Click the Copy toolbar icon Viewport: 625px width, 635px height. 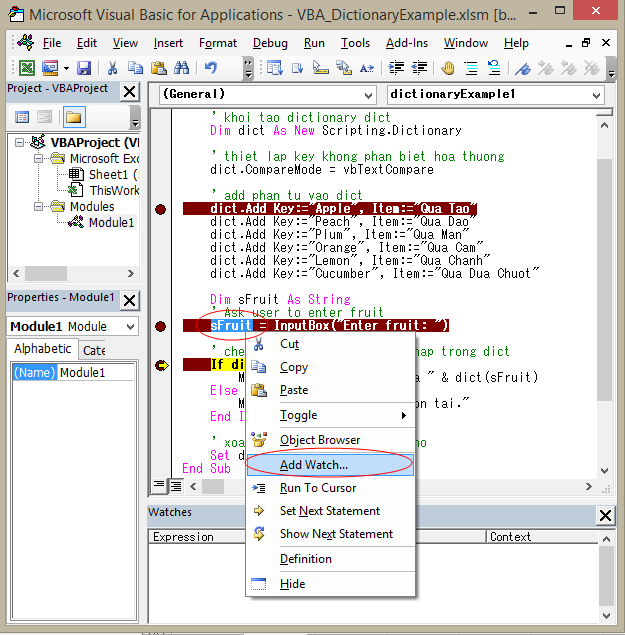click(x=135, y=68)
